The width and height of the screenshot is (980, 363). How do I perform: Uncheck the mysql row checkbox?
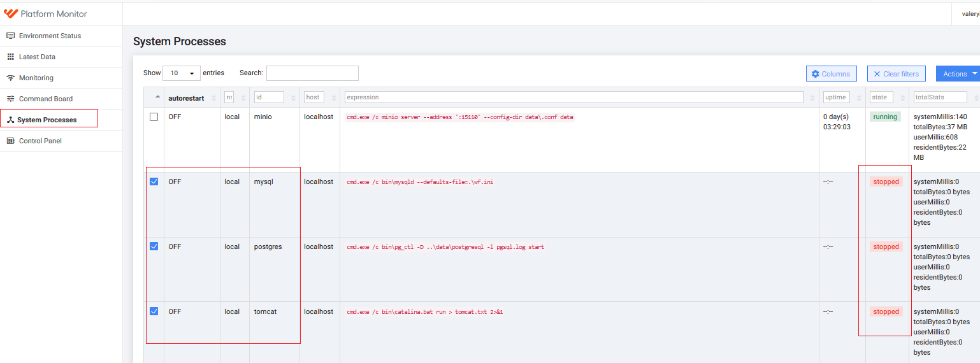(x=154, y=181)
